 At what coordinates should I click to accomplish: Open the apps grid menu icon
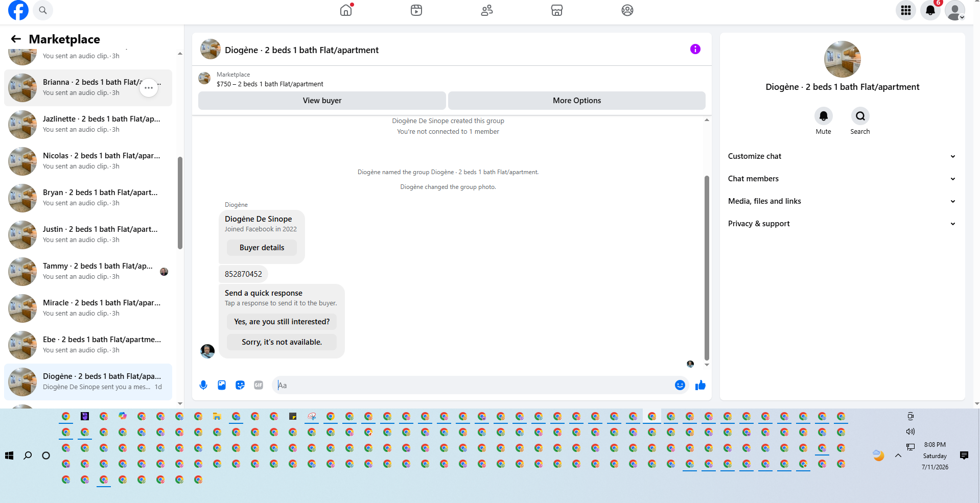point(906,10)
